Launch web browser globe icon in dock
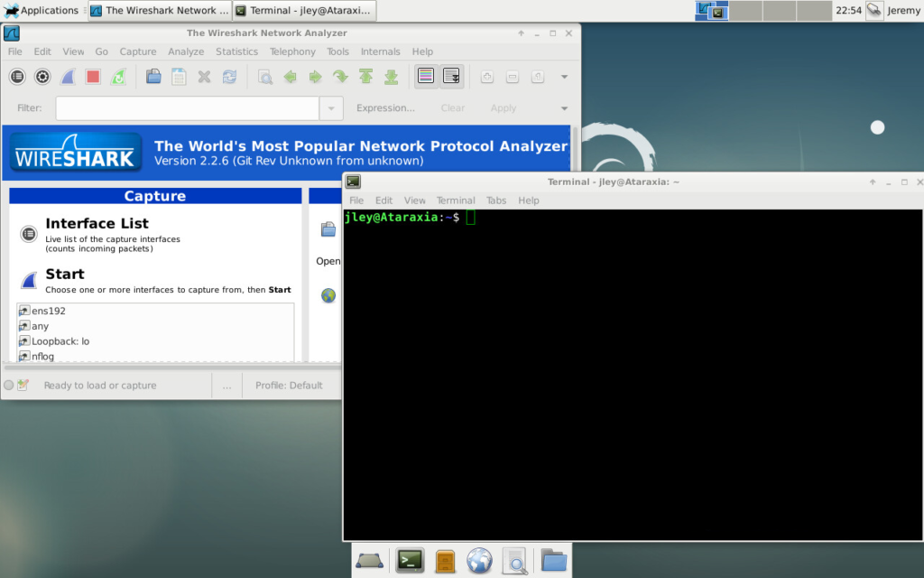The image size is (924, 578). (x=480, y=560)
